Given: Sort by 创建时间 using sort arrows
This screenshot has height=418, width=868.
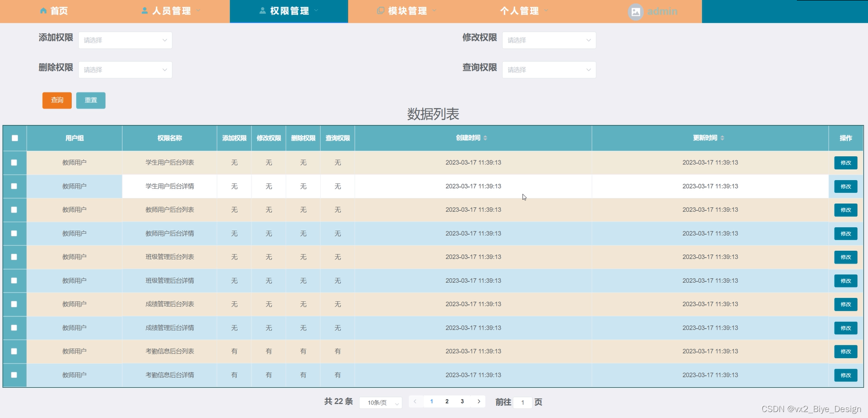Looking at the screenshot, I should tap(485, 138).
